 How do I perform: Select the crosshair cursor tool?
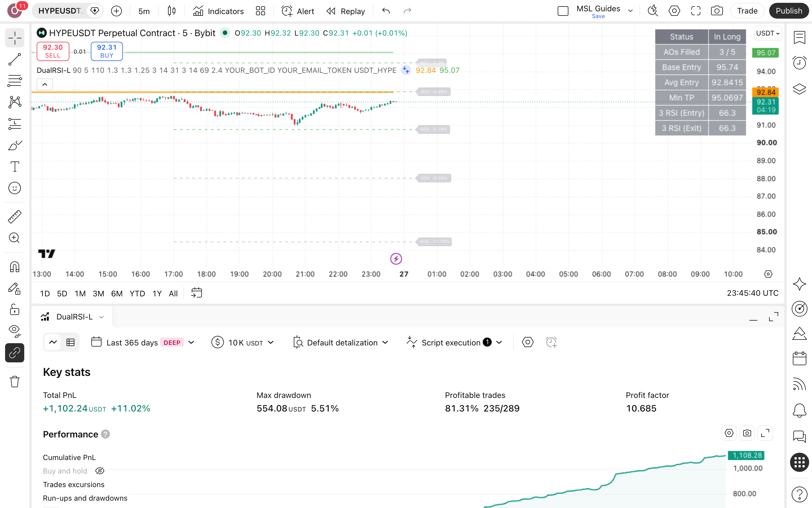15,38
